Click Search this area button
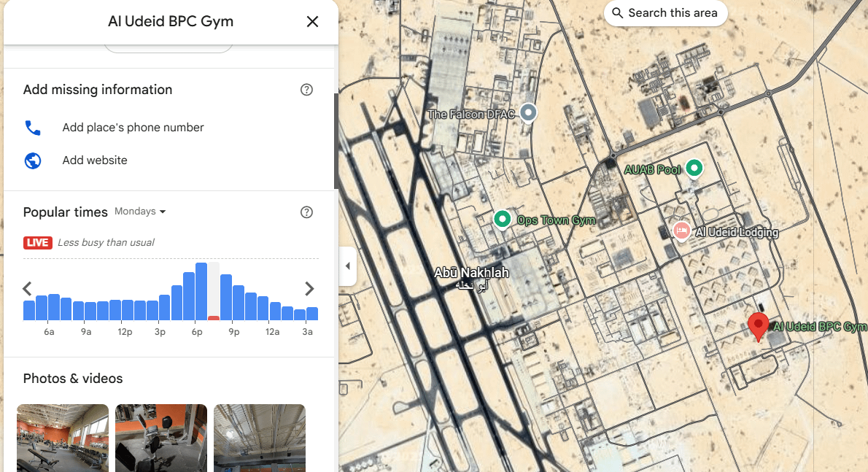The height and width of the screenshot is (472, 868). [665, 12]
